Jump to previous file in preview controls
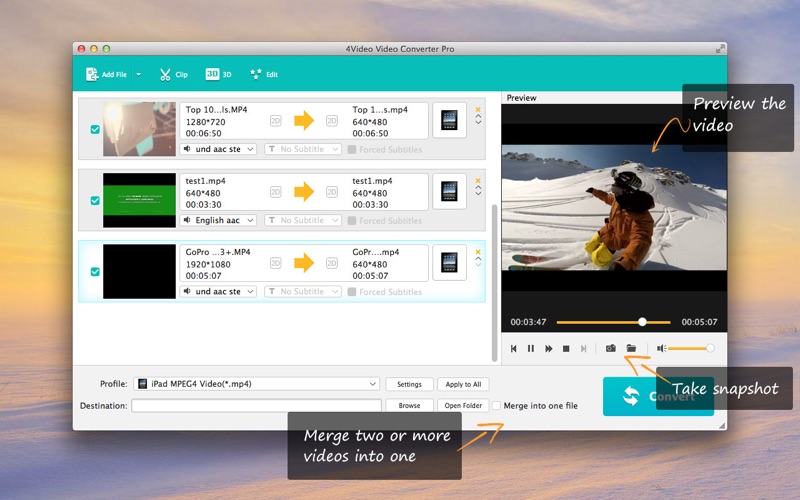This screenshot has height=500, width=800. click(514, 348)
